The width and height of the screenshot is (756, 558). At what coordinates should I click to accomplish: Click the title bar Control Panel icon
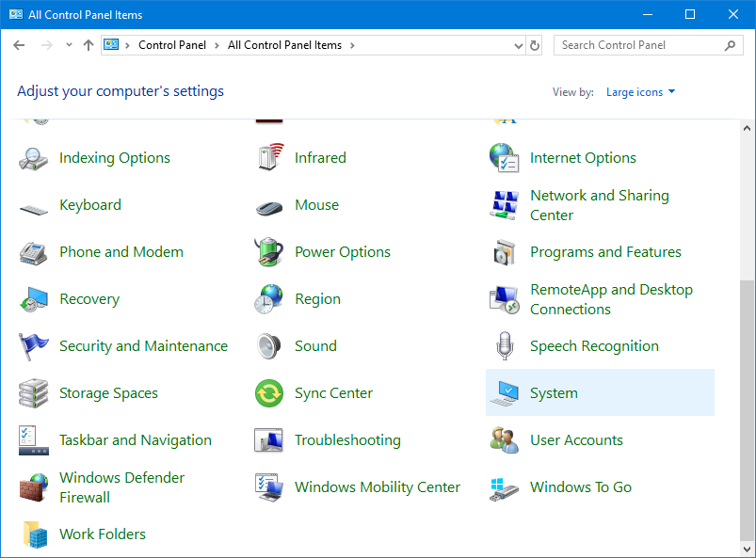coord(15,14)
